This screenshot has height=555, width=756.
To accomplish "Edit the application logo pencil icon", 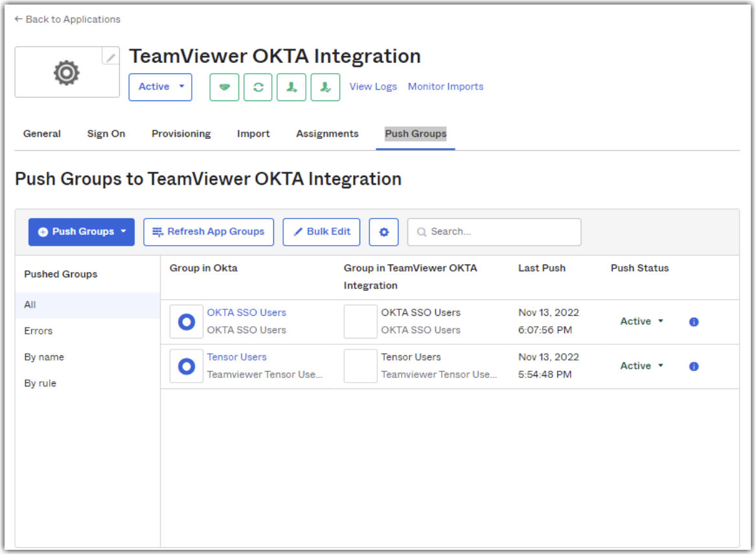I will [110, 57].
